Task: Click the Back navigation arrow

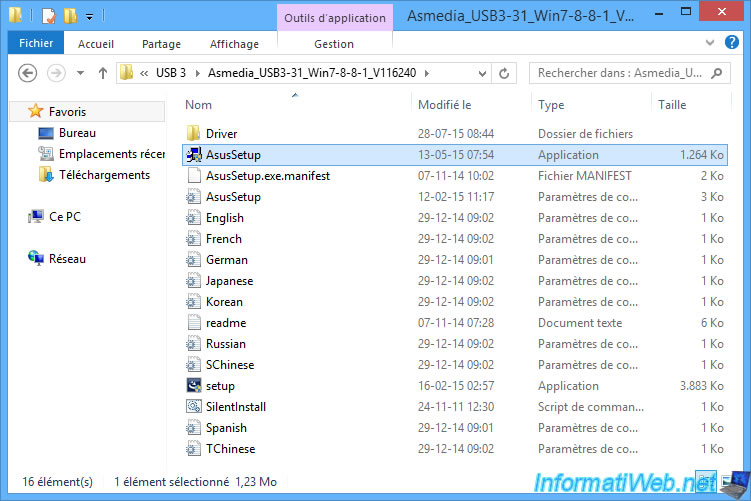Action: [28, 73]
